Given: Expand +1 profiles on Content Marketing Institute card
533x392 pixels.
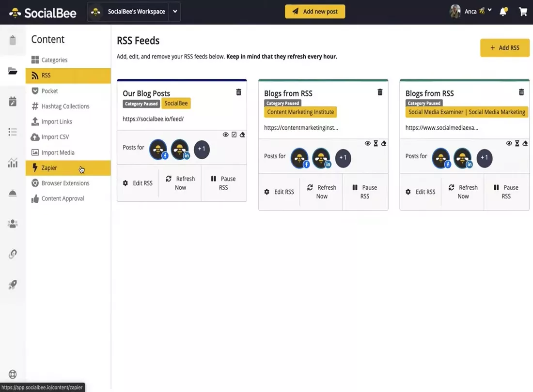Looking at the screenshot, I should (343, 158).
